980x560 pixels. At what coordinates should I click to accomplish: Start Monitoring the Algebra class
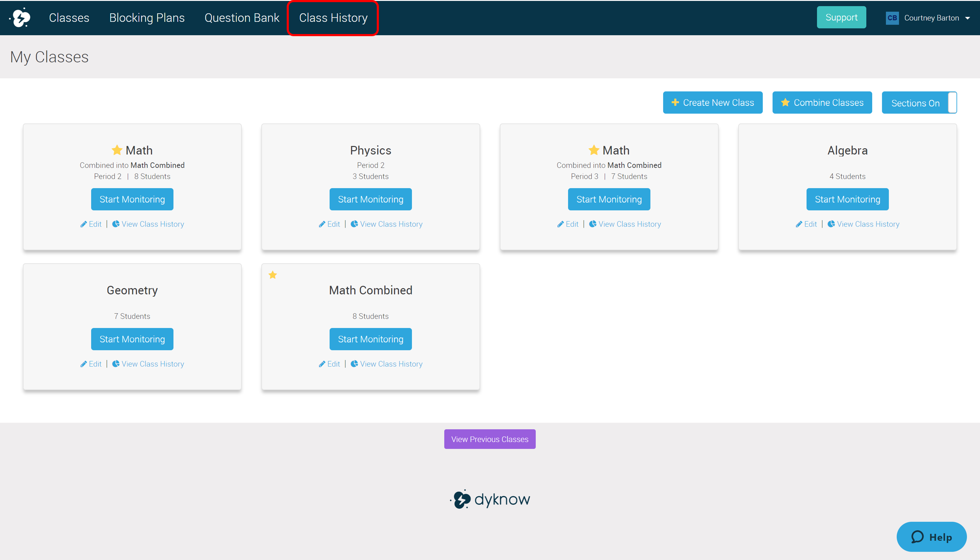pos(848,199)
